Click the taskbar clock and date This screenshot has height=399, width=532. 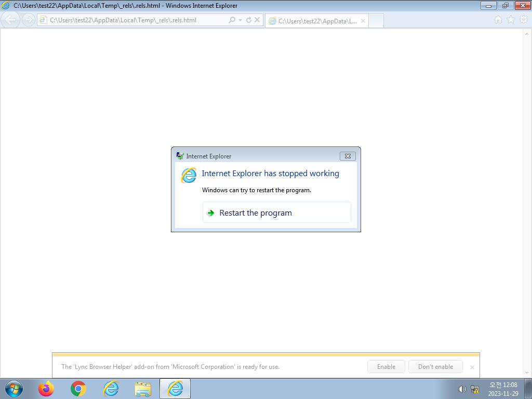tap(503, 389)
